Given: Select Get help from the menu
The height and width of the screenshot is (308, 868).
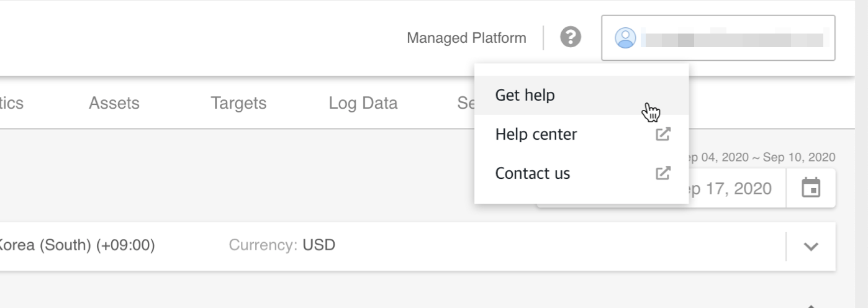Looking at the screenshot, I should click(525, 96).
